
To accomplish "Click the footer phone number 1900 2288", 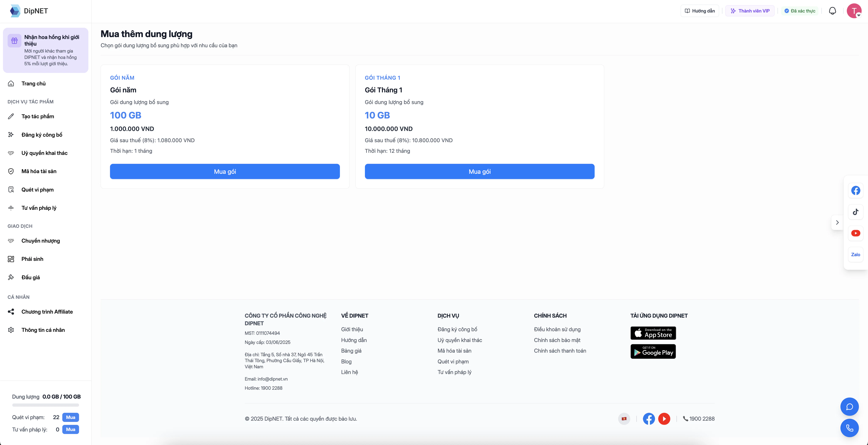I will click(699, 419).
